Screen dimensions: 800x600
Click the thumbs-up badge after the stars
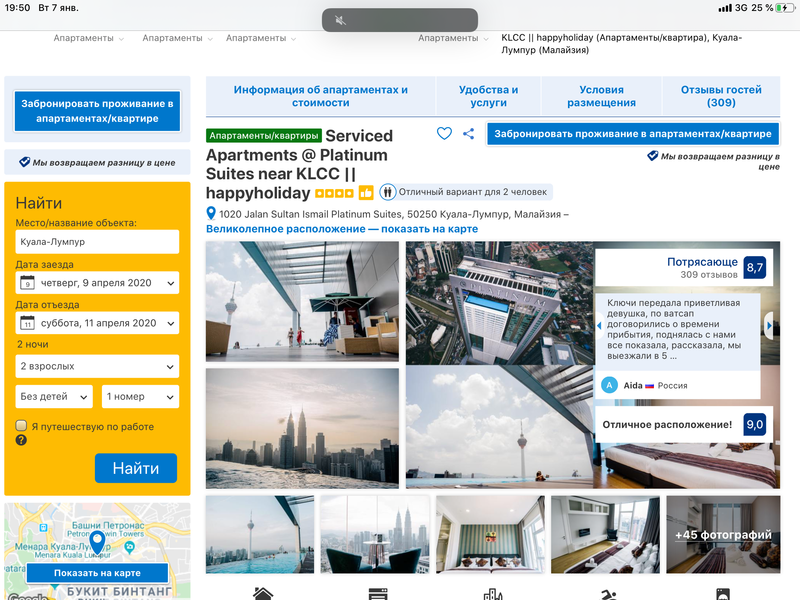point(366,193)
